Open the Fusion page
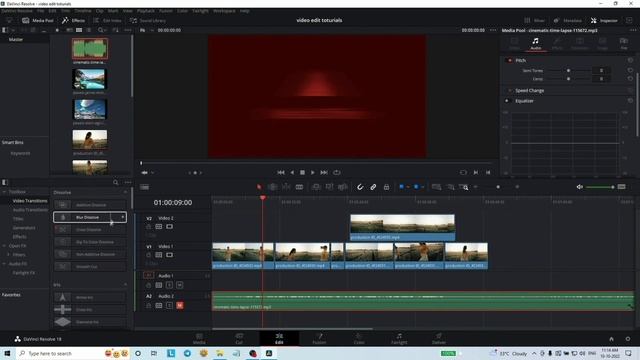Image resolution: width=640 pixels, height=360 pixels. pyautogui.click(x=319, y=338)
